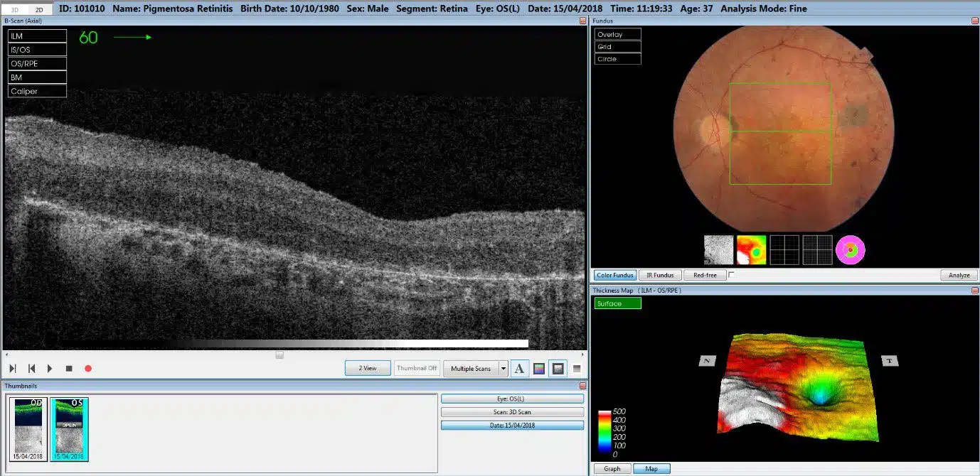Switch to the Graph tab
Image resolution: width=980 pixels, height=476 pixels.
tap(612, 468)
